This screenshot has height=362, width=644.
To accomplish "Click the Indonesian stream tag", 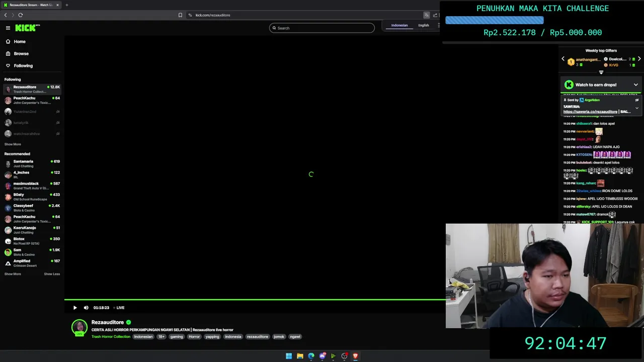I will [143, 337].
